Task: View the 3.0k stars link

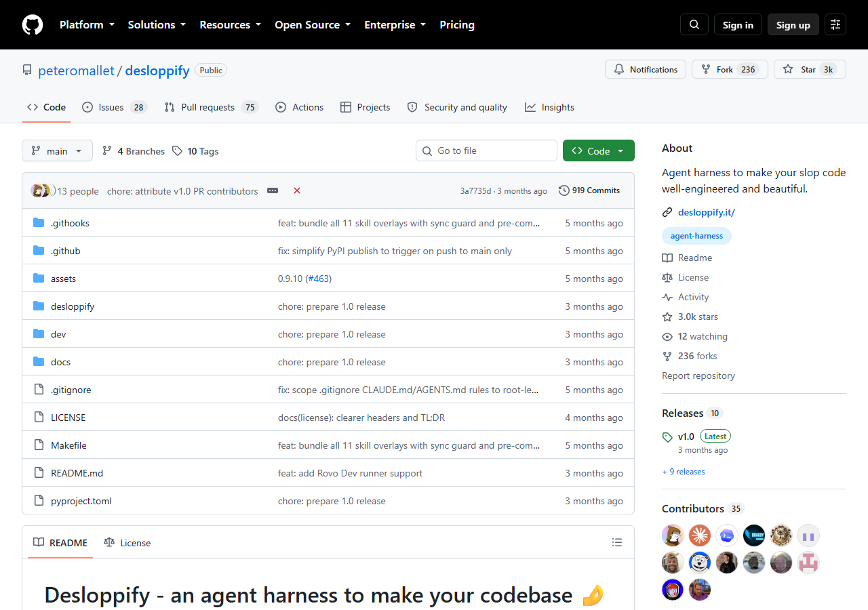Action: coord(690,317)
